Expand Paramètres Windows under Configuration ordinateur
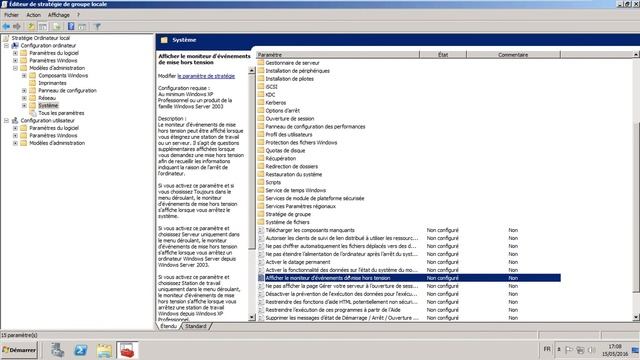The height and width of the screenshot is (360, 640). [15, 60]
